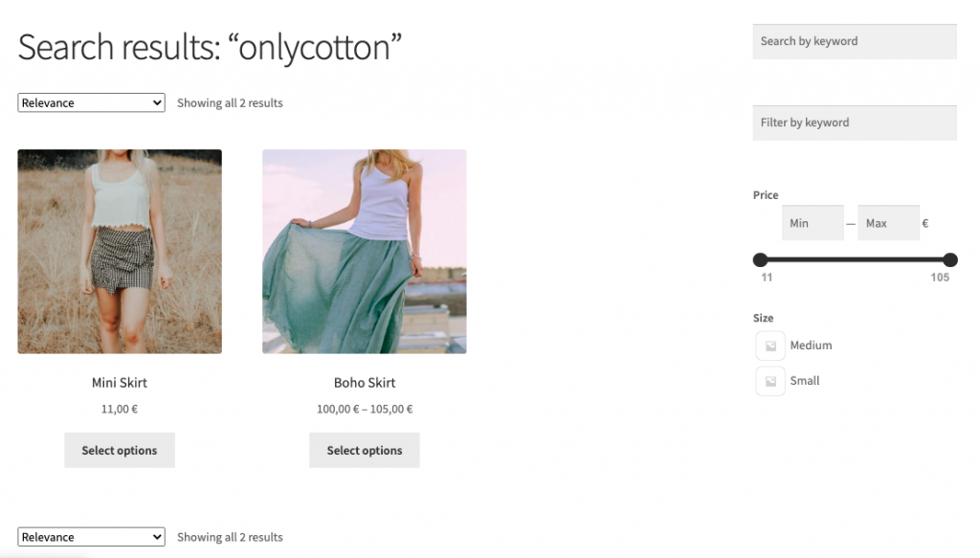Grab the maximum price slider handle
This screenshot has width=980, height=558.
950,259
